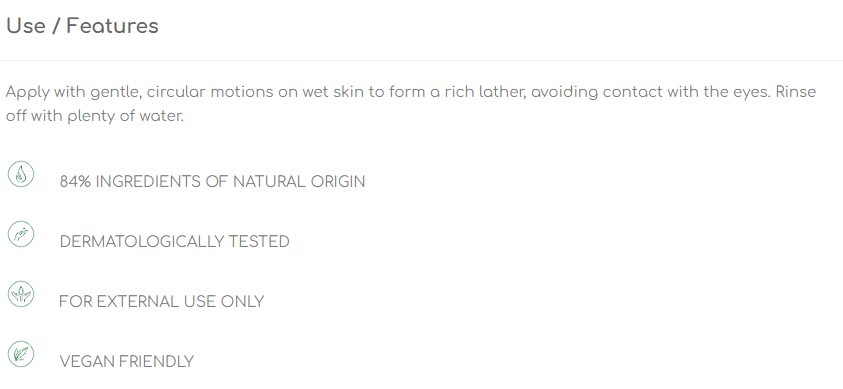Click the phrase circular motions in paragraph
The height and width of the screenshot is (389, 843).
210,92
